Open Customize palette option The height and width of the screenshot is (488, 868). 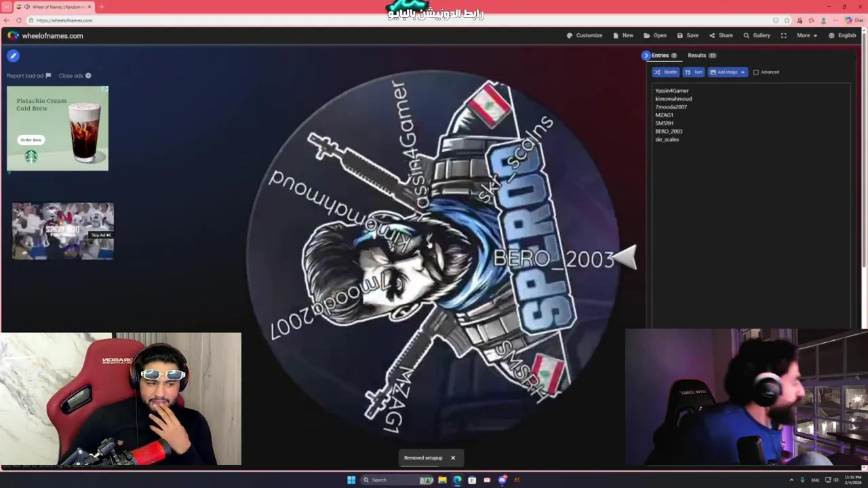(585, 35)
